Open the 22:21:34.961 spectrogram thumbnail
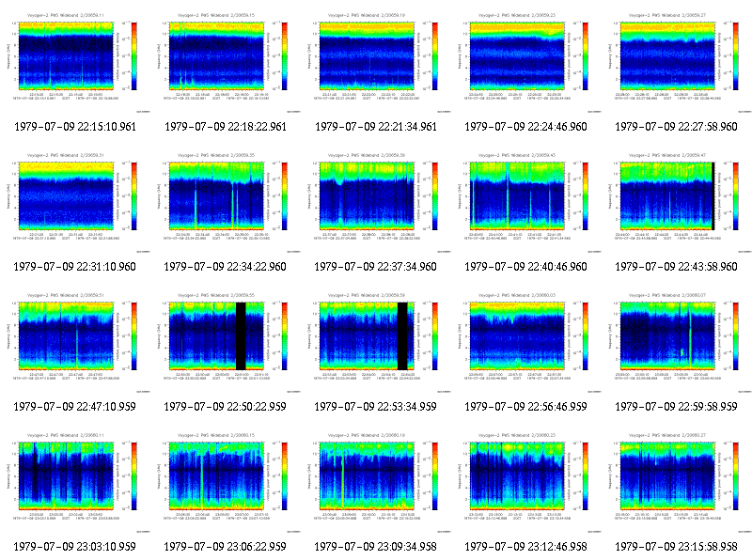752x560 pixels. (376, 62)
